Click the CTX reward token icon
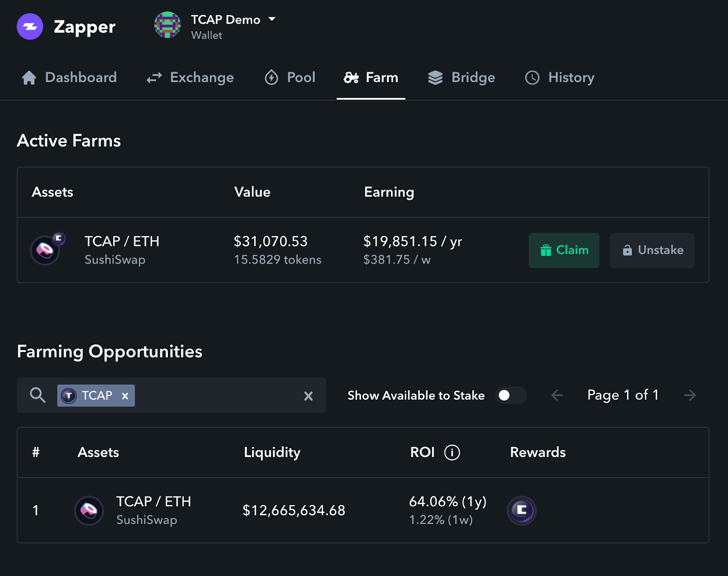 522,510
